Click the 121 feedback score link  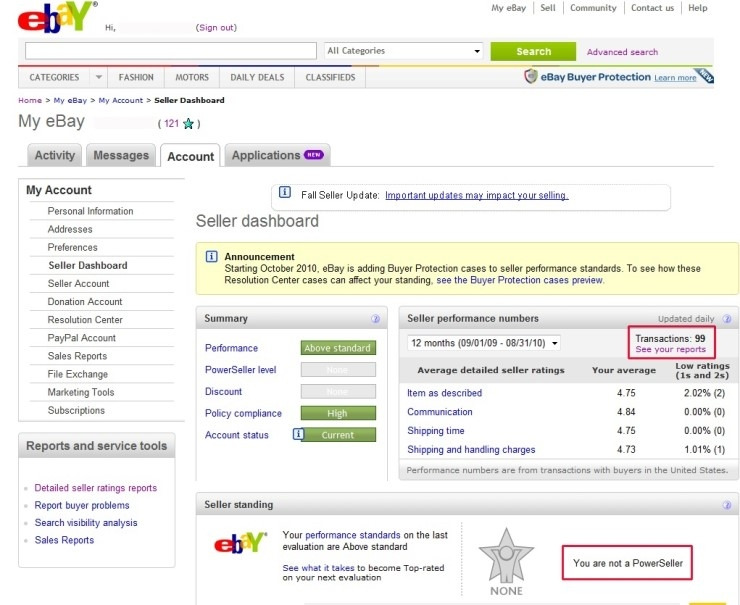pos(171,124)
